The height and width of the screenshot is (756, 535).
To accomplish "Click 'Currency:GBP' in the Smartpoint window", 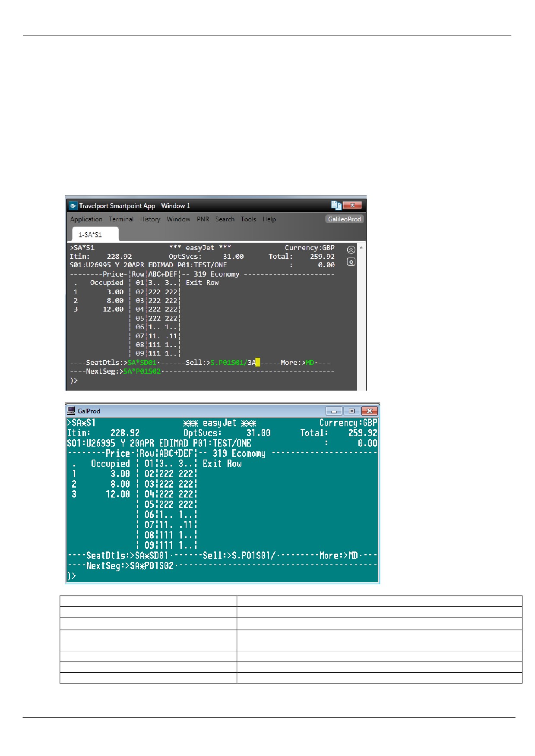I will (310, 248).
